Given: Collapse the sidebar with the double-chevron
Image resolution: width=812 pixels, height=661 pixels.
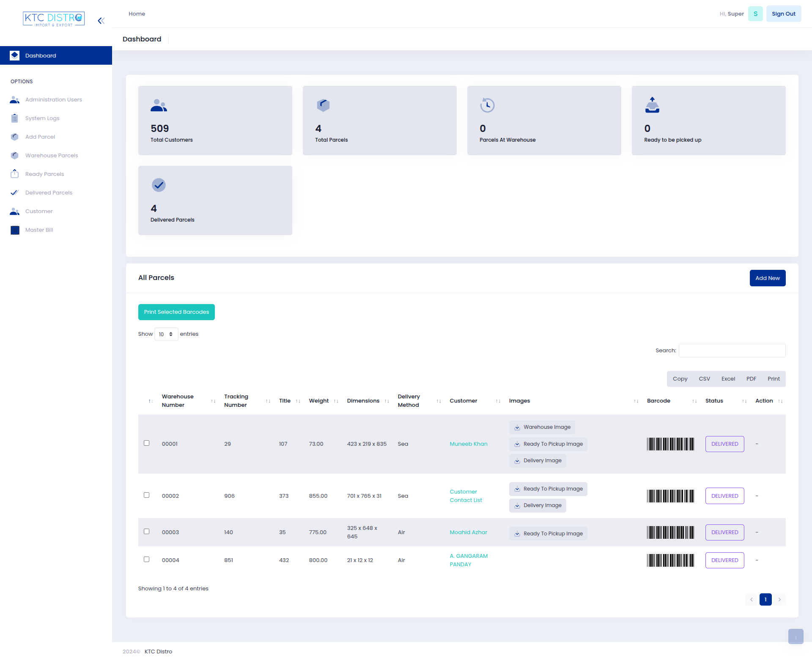Looking at the screenshot, I should 101,20.
